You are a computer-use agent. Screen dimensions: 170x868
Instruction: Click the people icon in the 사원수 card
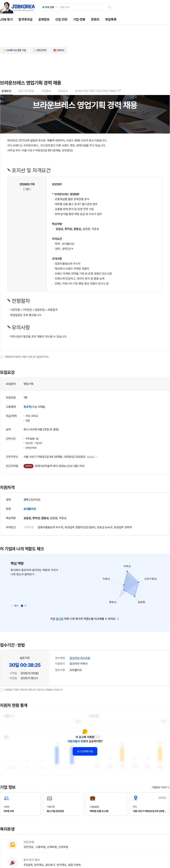(x=6, y=798)
